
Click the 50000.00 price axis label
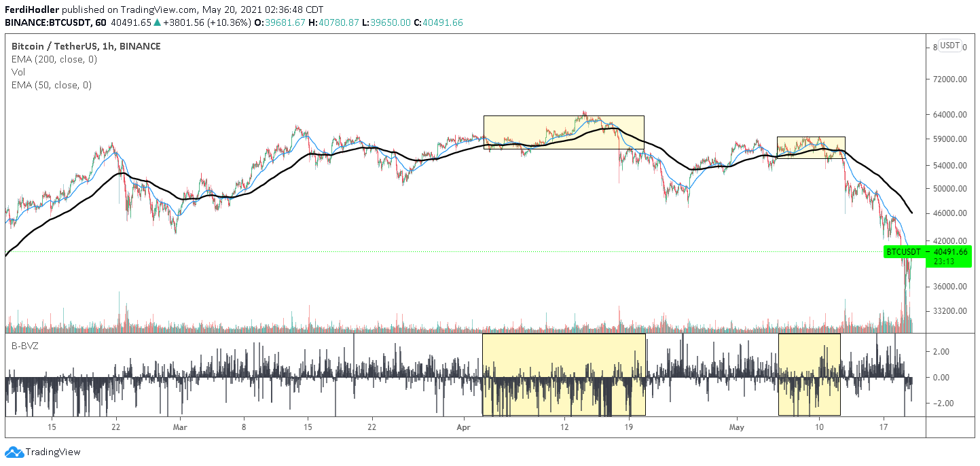(949, 189)
